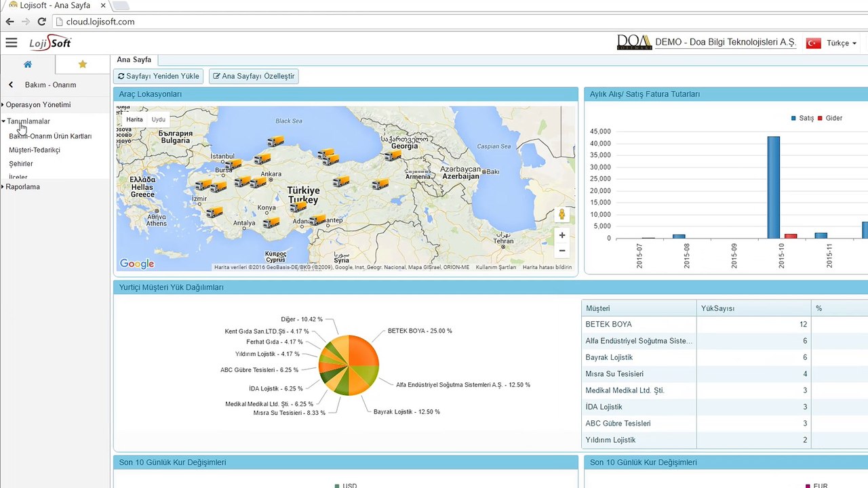Click the DEMO - Doa Bilgi Teknolojileri company name
Screen dimensions: 868x488
(726, 42)
